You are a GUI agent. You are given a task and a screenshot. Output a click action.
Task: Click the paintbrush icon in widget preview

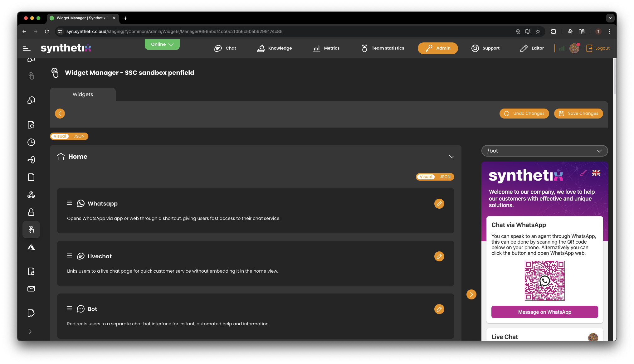[583, 173]
